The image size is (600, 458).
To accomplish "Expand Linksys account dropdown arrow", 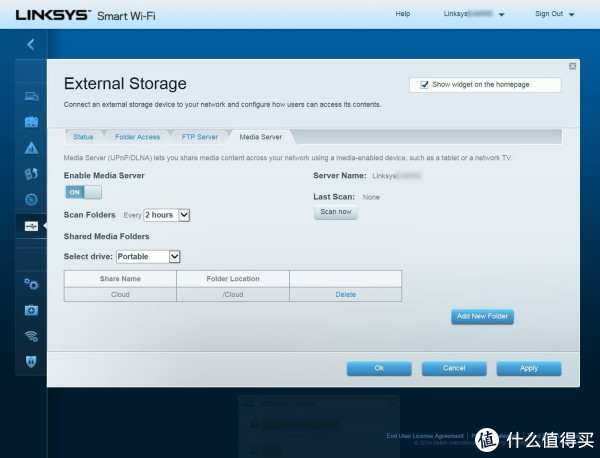I will (x=502, y=15).
